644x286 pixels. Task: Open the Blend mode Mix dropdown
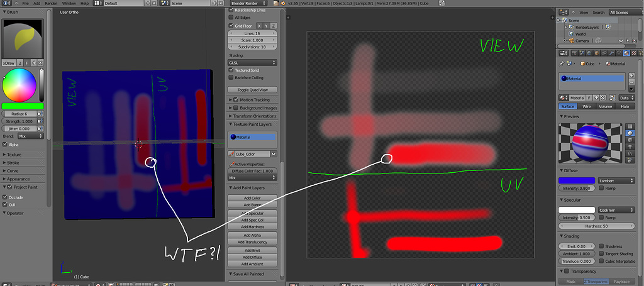[x=30, y=136]
